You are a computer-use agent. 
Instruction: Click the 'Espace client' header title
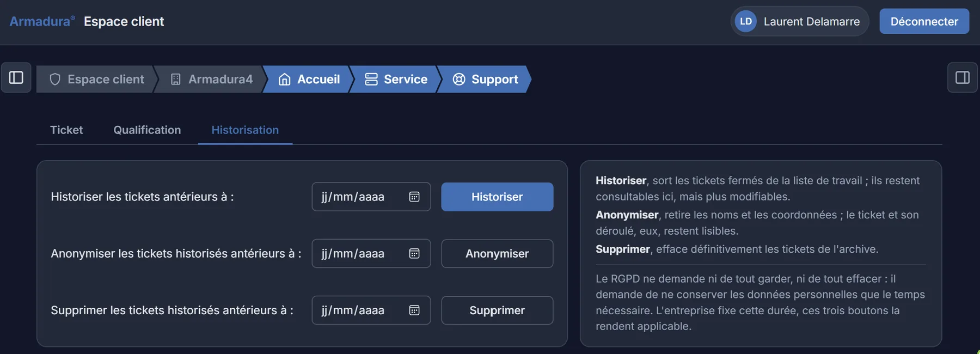pos(124,21)
